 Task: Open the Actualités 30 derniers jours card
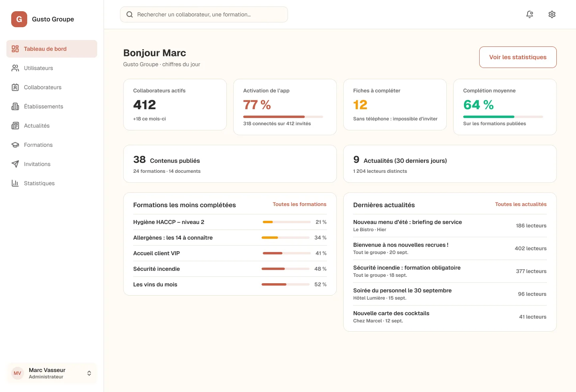(450, 164)
